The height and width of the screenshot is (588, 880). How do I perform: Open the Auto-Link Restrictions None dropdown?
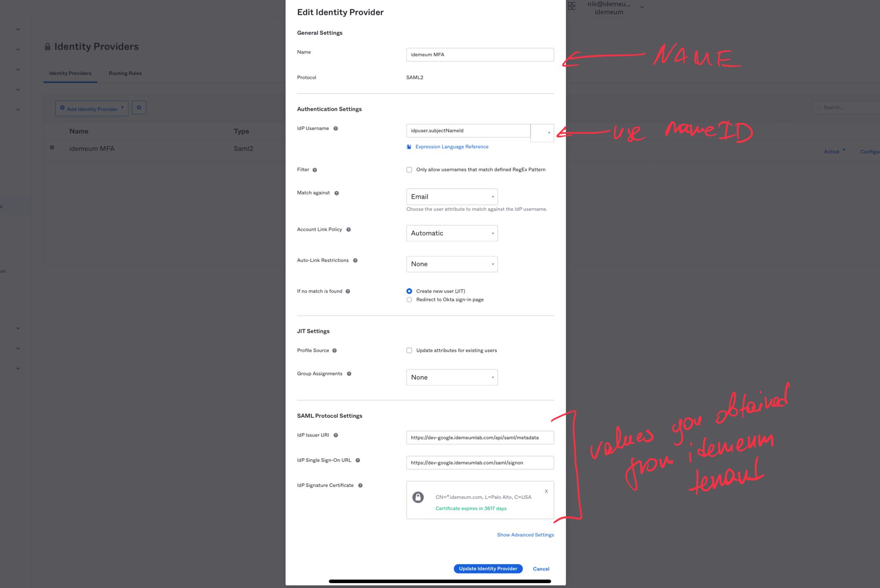[452, 264]
